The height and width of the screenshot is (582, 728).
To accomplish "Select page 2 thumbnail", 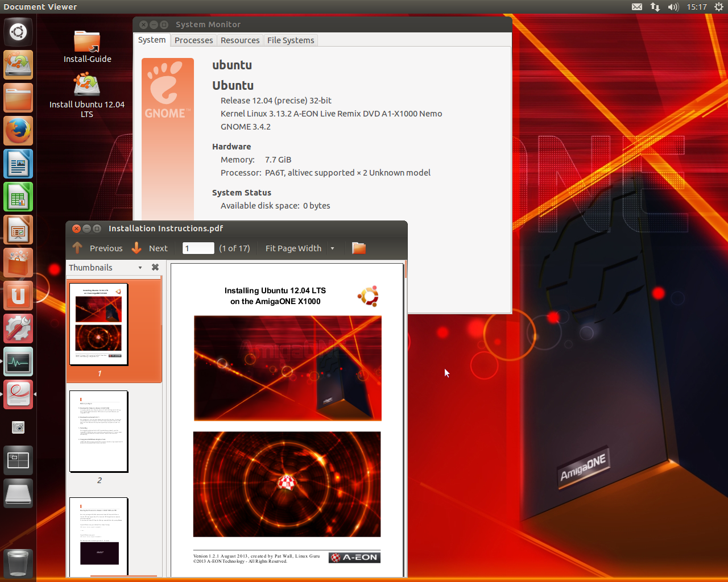I will point(99,431).
